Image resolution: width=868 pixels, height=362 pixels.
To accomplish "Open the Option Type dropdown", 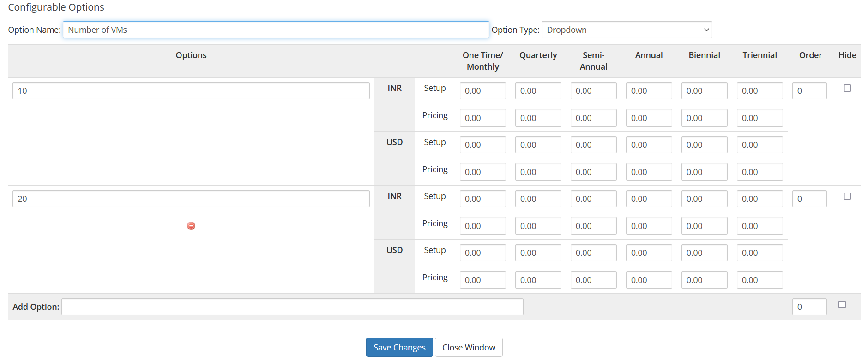I will point(627,30).
